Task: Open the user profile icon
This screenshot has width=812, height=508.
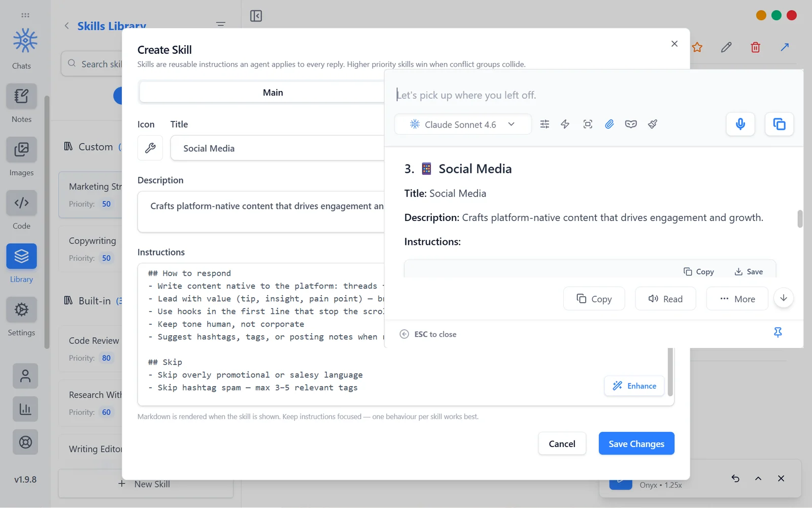Action: (25, 376)
